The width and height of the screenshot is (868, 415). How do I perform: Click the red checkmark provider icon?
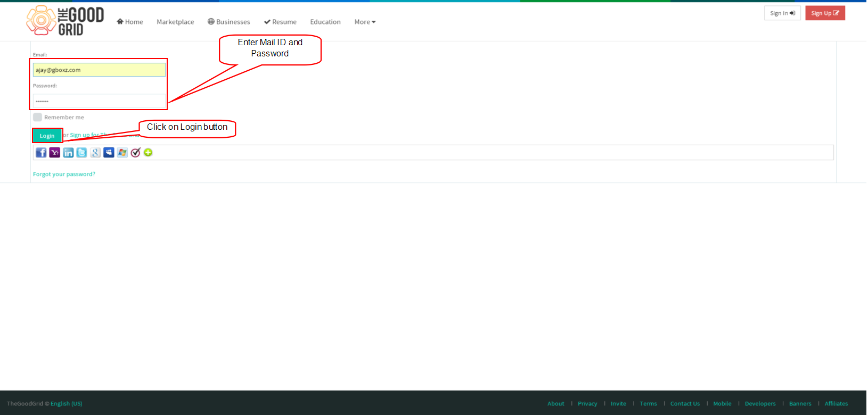135,153
